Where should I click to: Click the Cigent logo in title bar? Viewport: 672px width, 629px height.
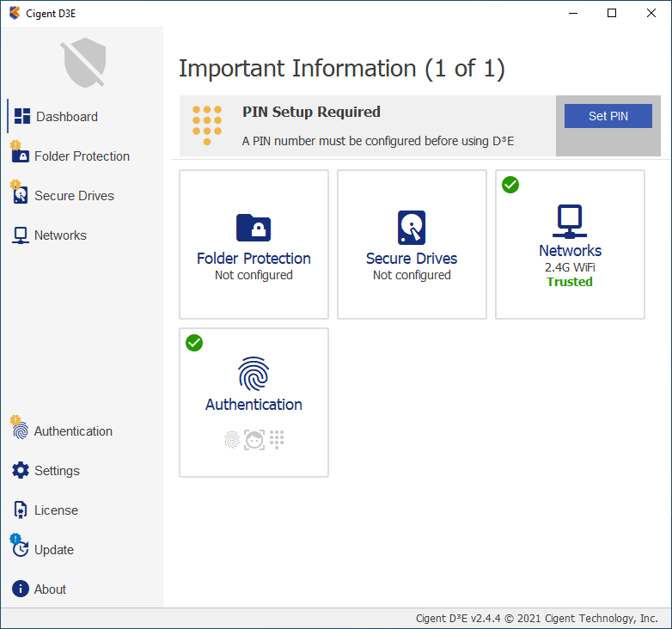tap(15, 13)
